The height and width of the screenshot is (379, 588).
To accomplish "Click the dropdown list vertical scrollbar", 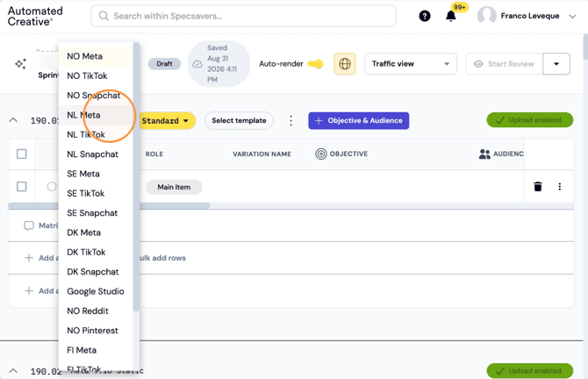I will [136, 177].
